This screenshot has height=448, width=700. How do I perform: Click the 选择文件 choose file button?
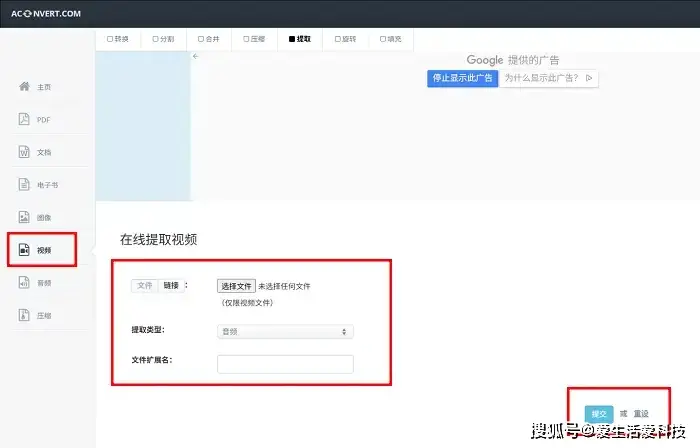[237, 286]
